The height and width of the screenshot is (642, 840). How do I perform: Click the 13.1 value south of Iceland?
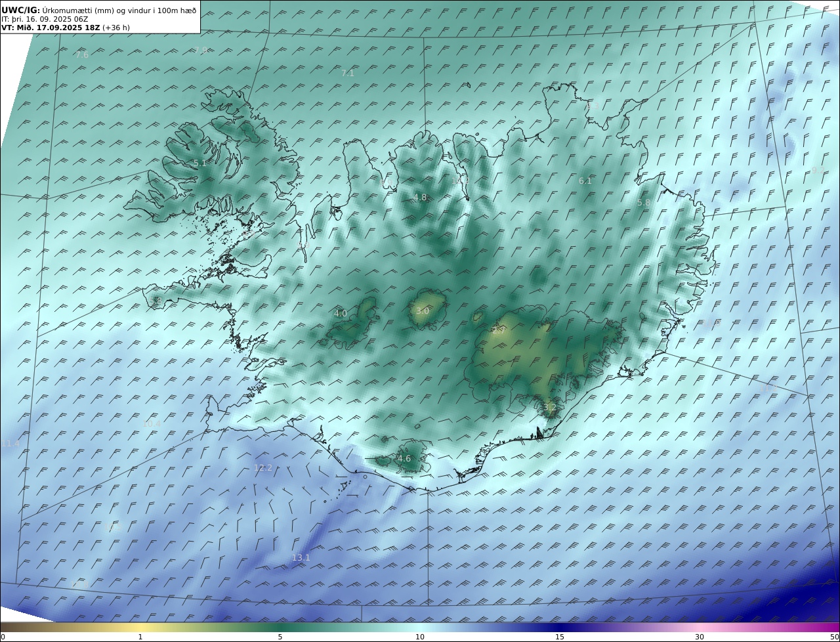coord(301,558)
